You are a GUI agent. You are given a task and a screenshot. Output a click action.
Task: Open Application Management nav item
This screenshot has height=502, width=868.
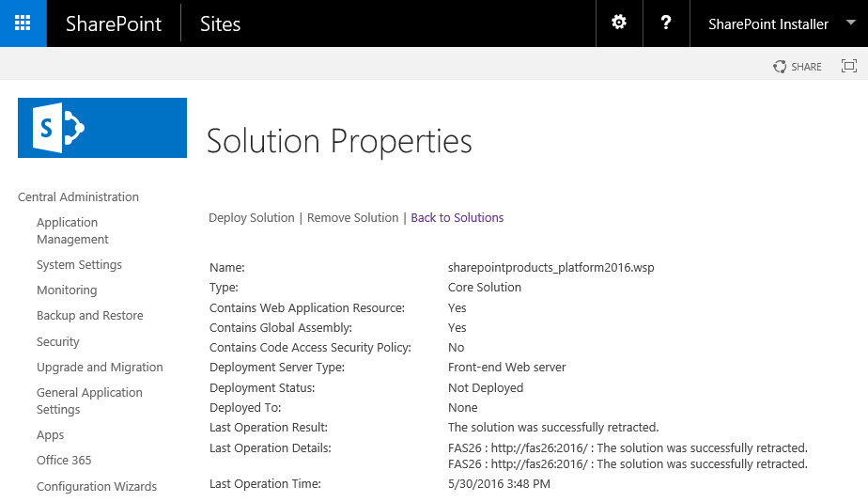72,230
